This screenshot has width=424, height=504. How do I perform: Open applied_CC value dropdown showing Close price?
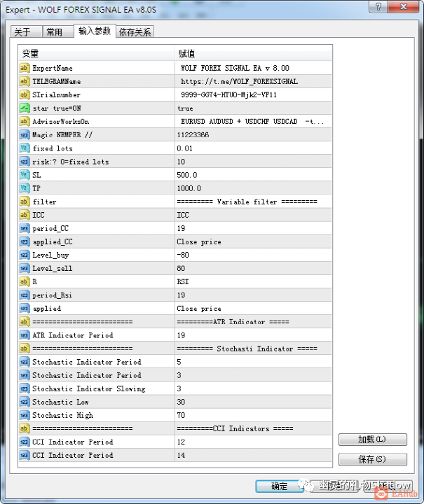click(x=253, y=241)
